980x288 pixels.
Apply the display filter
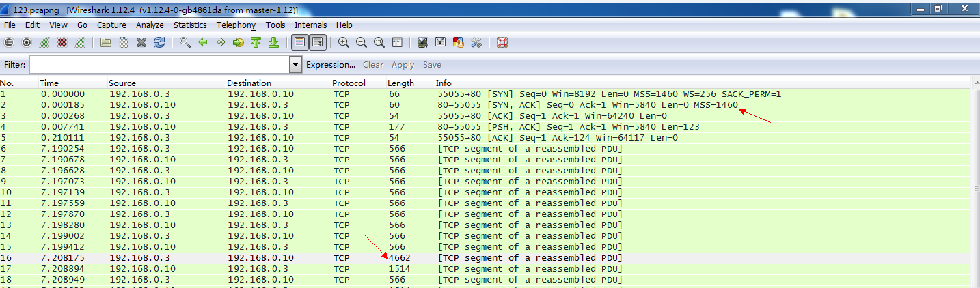point(403,65)
